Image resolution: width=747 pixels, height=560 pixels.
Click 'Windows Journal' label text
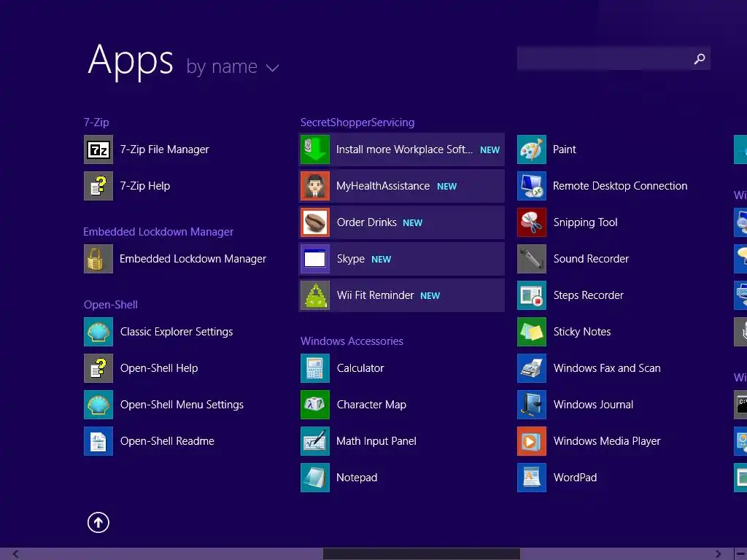[593, 405]
